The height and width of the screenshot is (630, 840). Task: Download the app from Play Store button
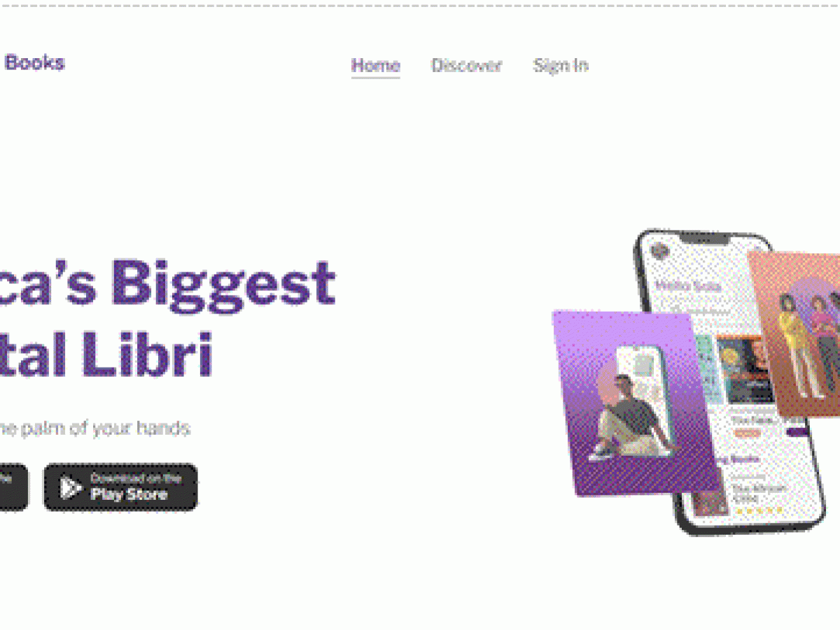pyautogui.click(x=120, y=487)
